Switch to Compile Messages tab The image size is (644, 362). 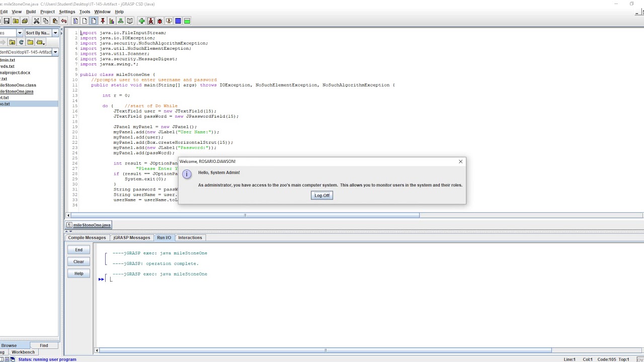coord(87,238)
